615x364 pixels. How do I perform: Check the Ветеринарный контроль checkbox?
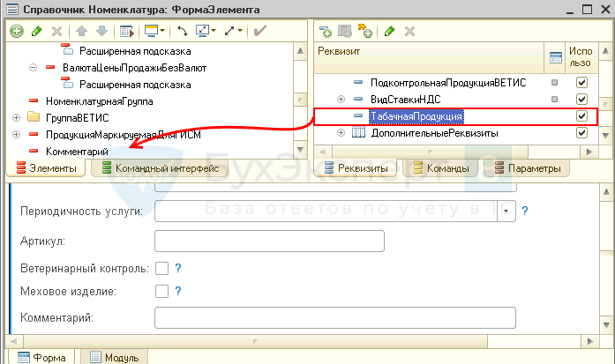click(161, 269)
